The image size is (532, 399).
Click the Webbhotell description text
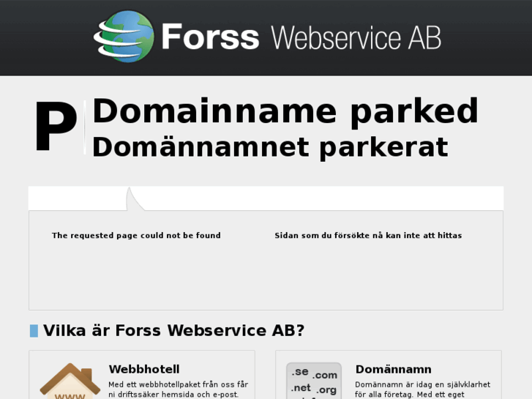178,389
